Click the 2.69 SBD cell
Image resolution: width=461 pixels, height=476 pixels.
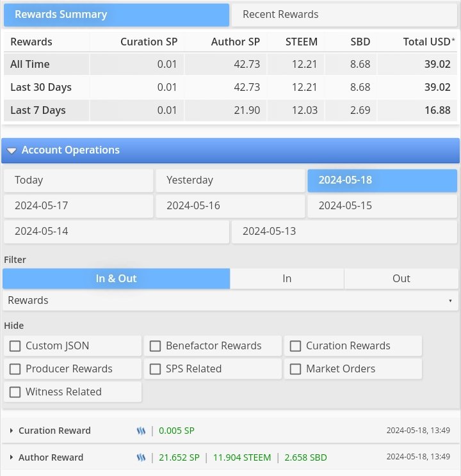point(360,110)
